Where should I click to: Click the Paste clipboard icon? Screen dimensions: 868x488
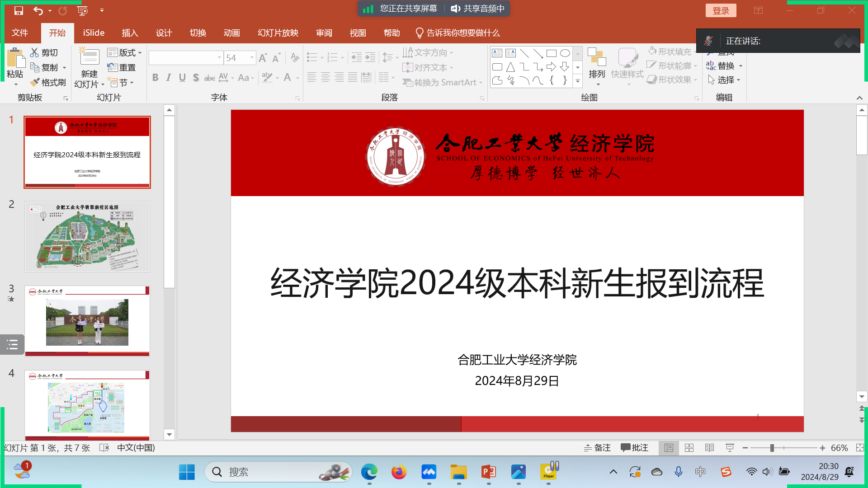[x=16, y=59]
